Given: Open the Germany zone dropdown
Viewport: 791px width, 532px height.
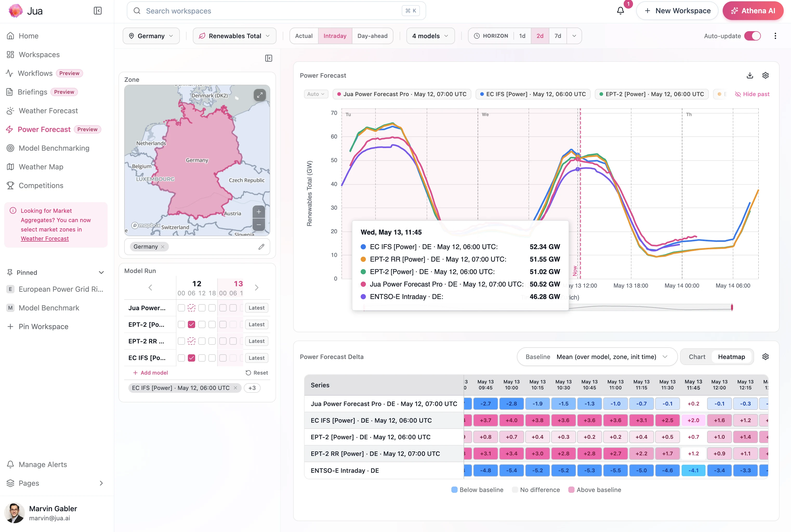Looking at the screenshot, I should [x=151, y=36].
